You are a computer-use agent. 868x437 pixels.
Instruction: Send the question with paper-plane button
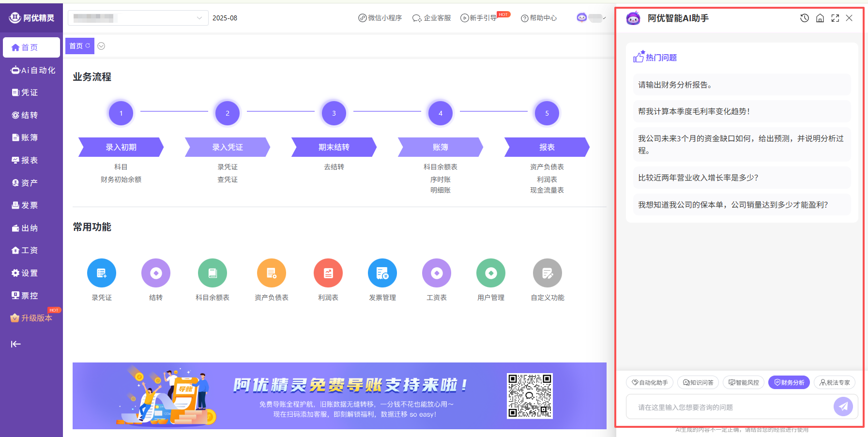point(843,407)
